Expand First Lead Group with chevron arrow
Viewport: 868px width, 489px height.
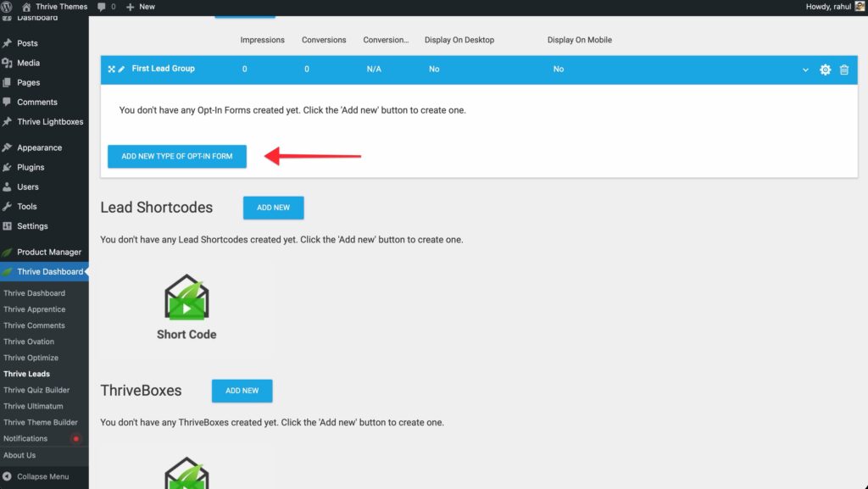[x=805, y=69]
